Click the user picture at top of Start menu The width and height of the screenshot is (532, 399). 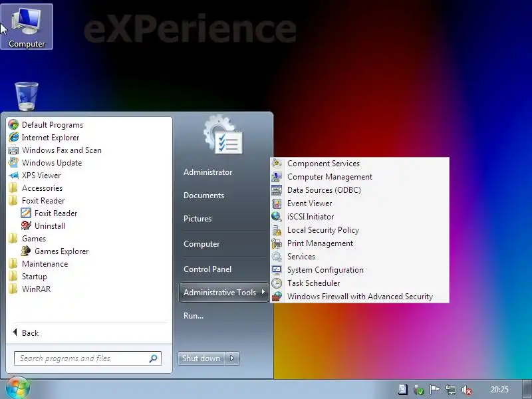coord(223,134)
